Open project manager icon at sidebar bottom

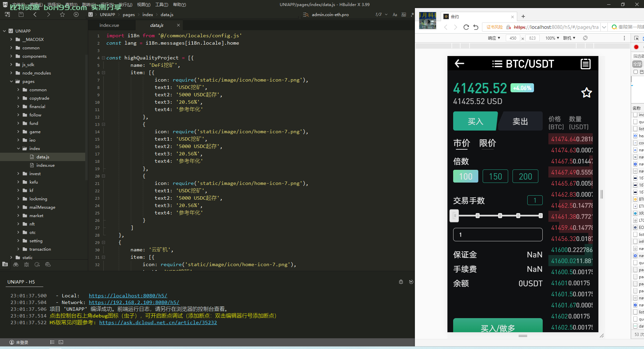click(5, 264)
